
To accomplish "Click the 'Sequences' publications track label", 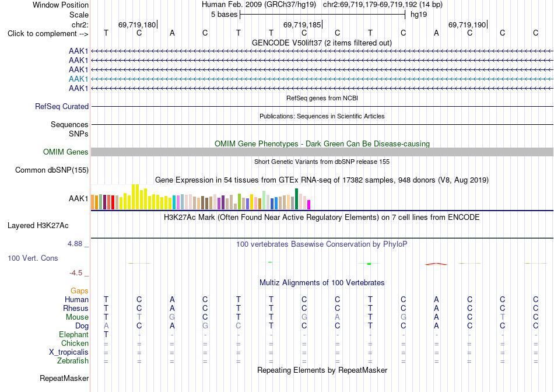I will (x=69, y=124).
